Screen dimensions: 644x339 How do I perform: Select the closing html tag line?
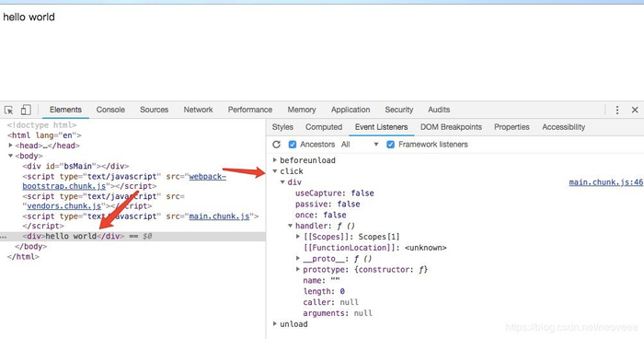coord(23,256)
